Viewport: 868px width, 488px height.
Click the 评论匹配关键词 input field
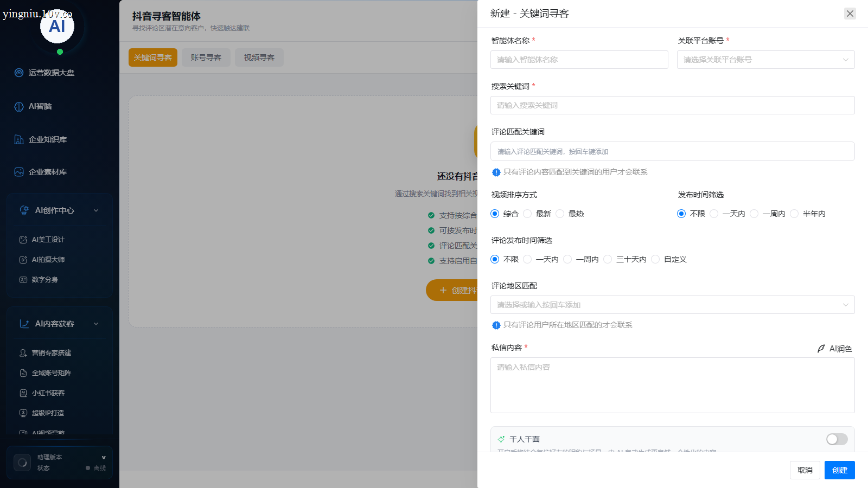click(673, 151)
